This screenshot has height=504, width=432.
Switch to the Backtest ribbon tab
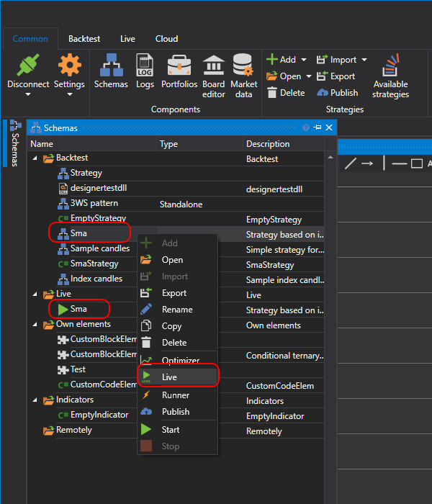coord(84,39)
